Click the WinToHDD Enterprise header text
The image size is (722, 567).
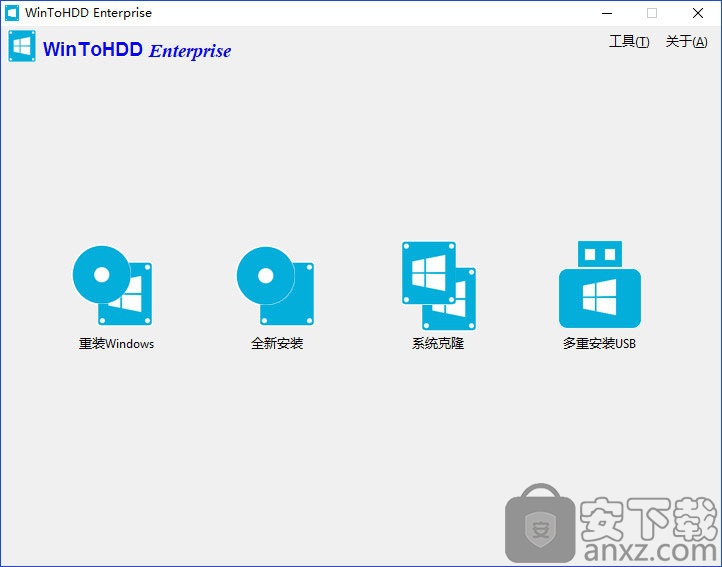tap(137, 50)
